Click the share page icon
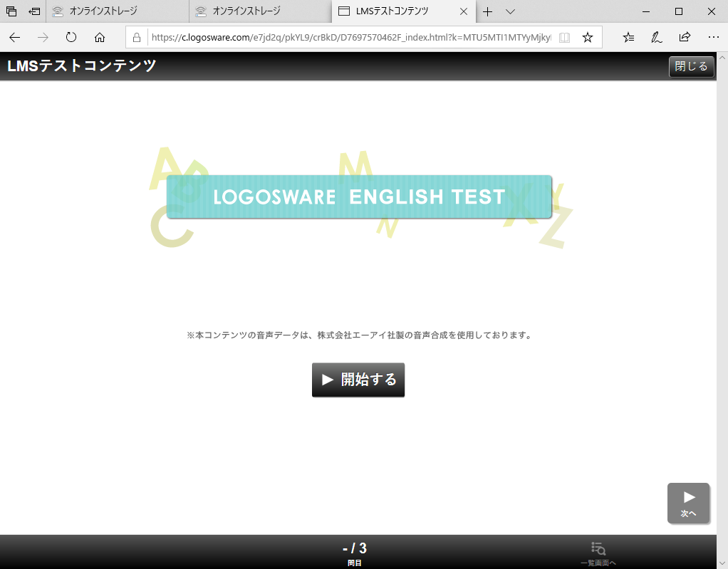 pos(685,37)
